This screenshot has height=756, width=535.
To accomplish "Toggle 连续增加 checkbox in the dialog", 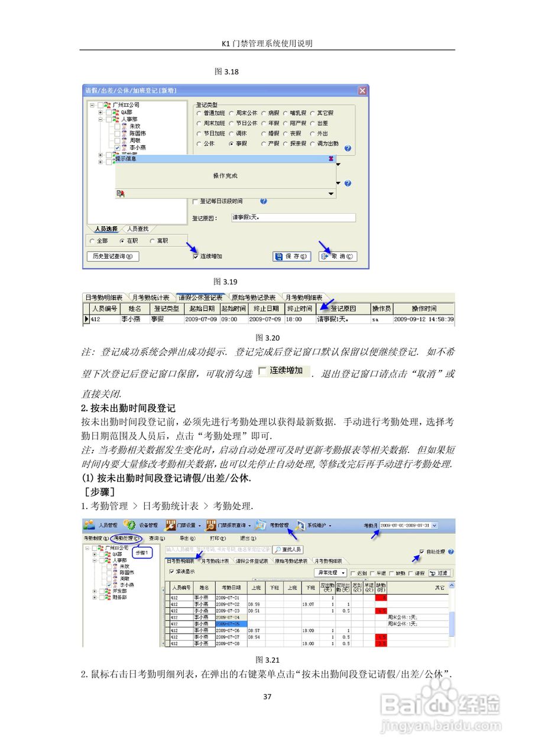I will [196, 256].
